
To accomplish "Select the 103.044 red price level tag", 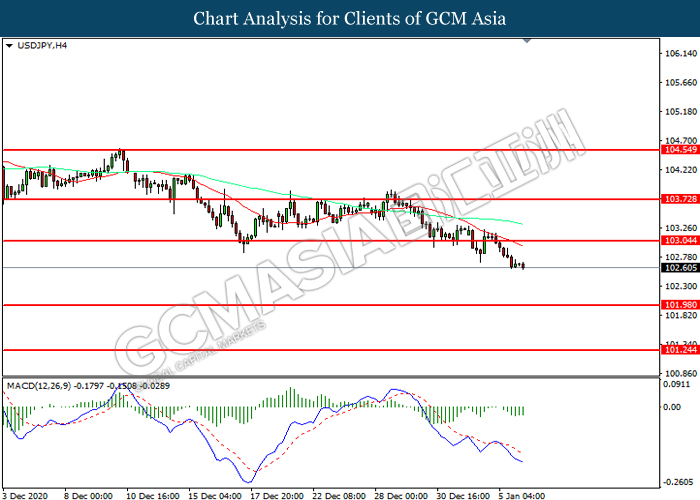I will point(680,241).
